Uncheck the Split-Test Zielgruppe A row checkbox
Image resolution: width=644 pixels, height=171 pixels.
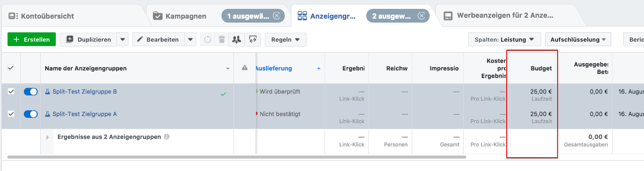point(11,114)
